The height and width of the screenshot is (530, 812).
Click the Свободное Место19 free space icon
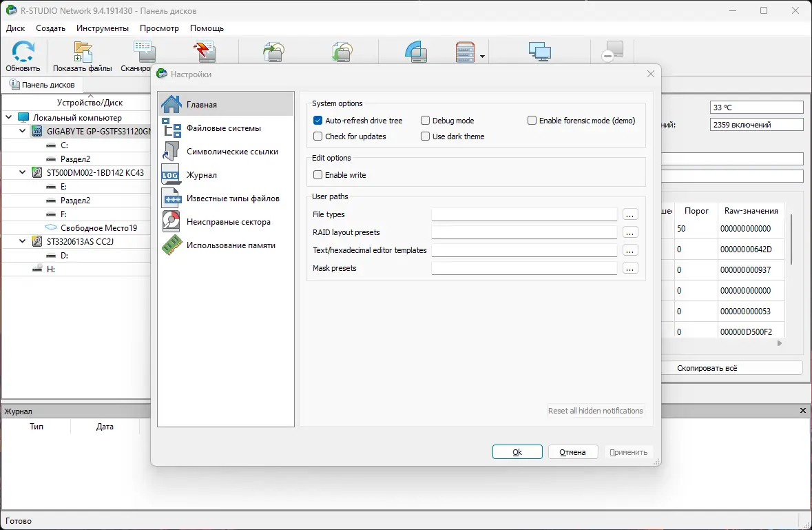point(51,227)
